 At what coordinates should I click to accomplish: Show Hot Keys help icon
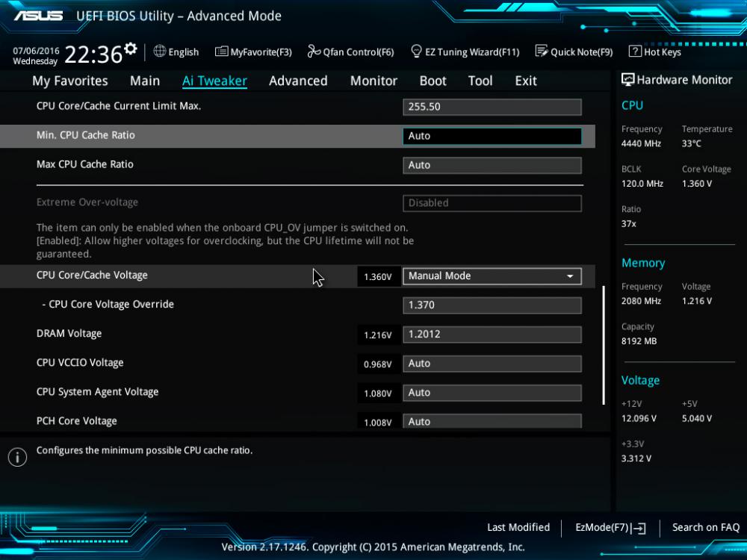click(x=635, y=52)
